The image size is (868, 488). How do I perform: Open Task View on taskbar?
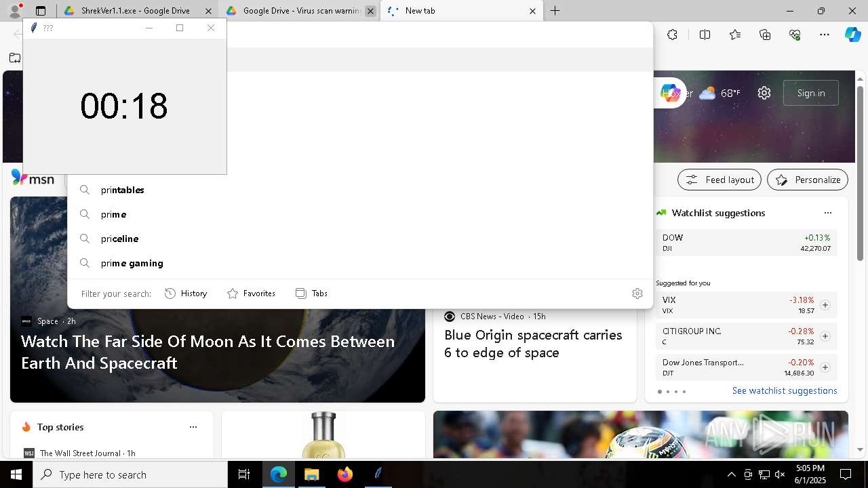point(244,474)
